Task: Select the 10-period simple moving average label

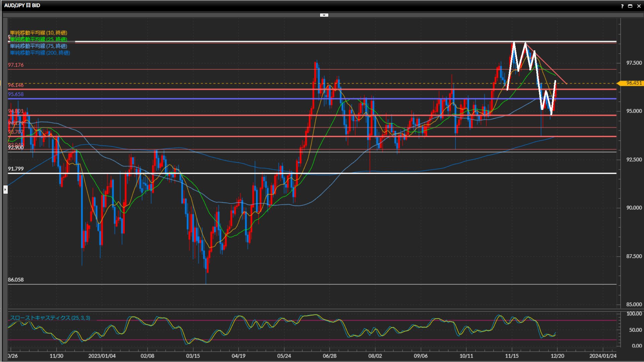Action: 39,33
